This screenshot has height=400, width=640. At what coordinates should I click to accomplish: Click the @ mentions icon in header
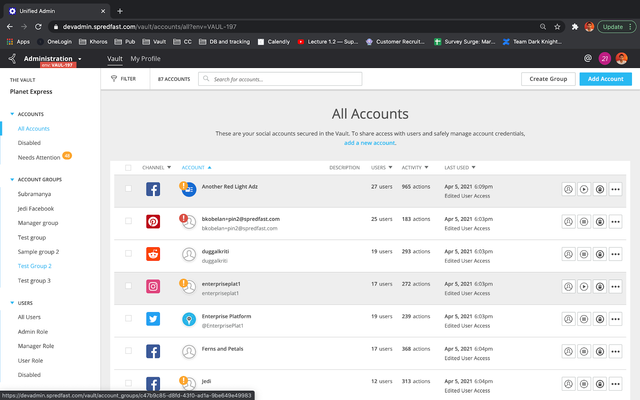(x=588, y=58)
